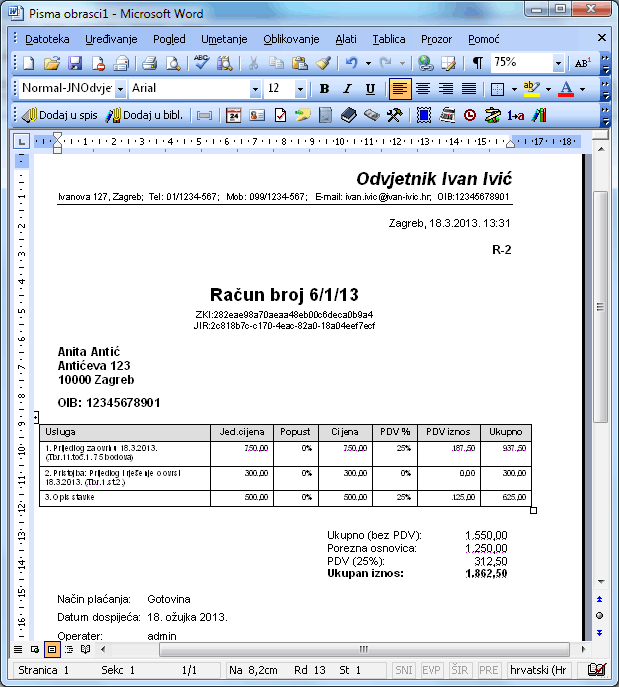Open the font size 12 dropdown
The width and height of the screenshot is (619, 687).
300,89
